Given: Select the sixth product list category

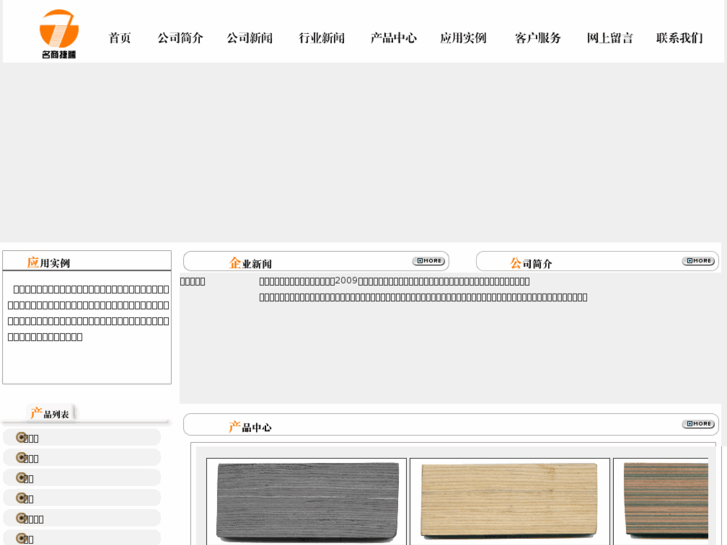Looking at the screenshot, I should click(x=82, y=538).
